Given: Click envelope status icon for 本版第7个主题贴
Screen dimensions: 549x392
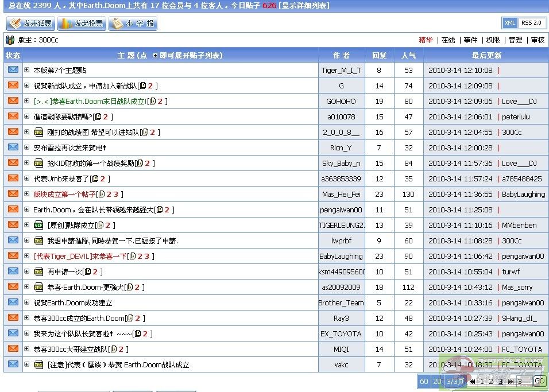Looking at the screenshot, I should click(13, 70).
